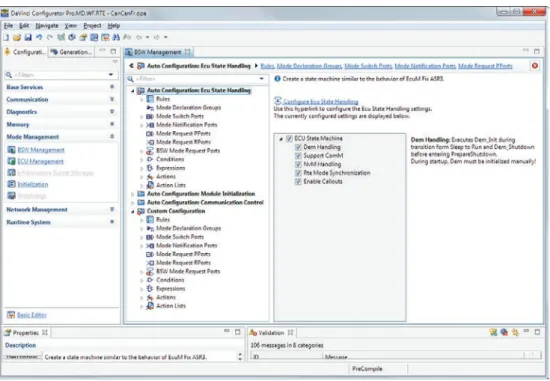
Task: Open the left panel filter dropdown arrow
Action: (x=111, y=75)
